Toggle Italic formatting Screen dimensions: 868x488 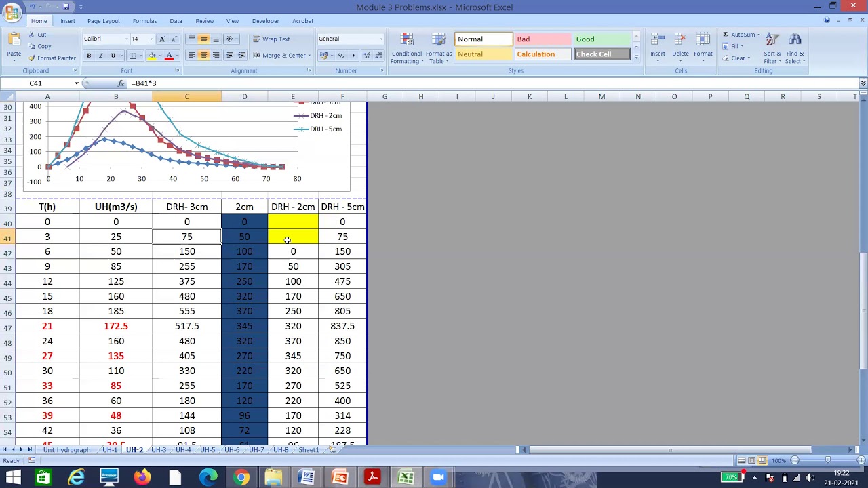[x=100, y=56]
